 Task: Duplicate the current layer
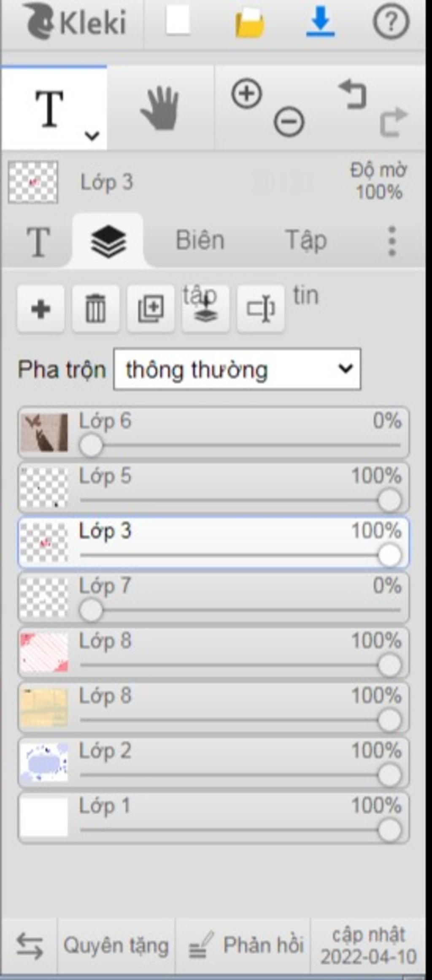tap(151, 309)
